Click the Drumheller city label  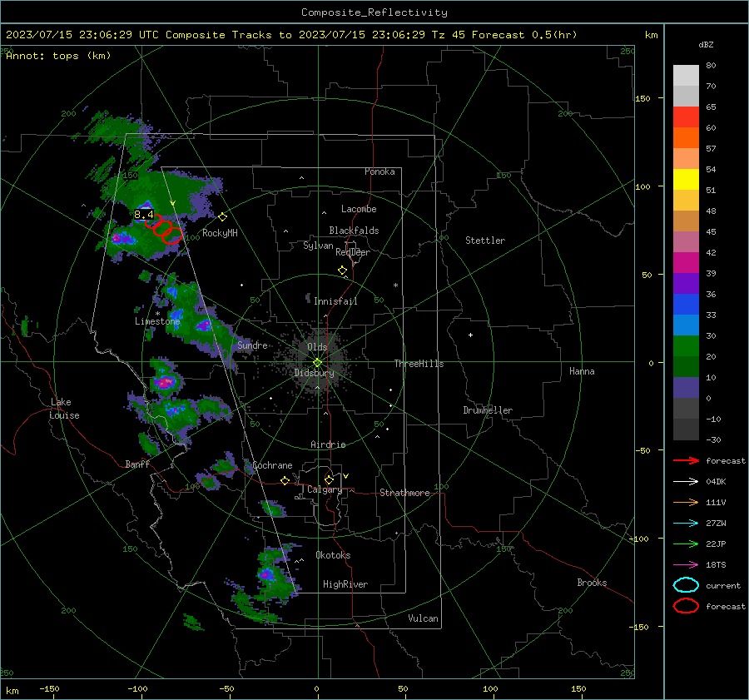pyautogui.click(x=488, y=410)
